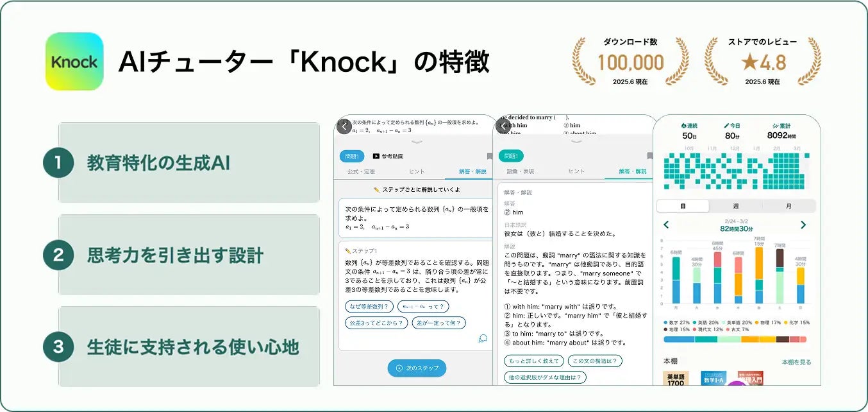Click the 物理 17% legend entry
Screen dimensions: 868x412
769,322
